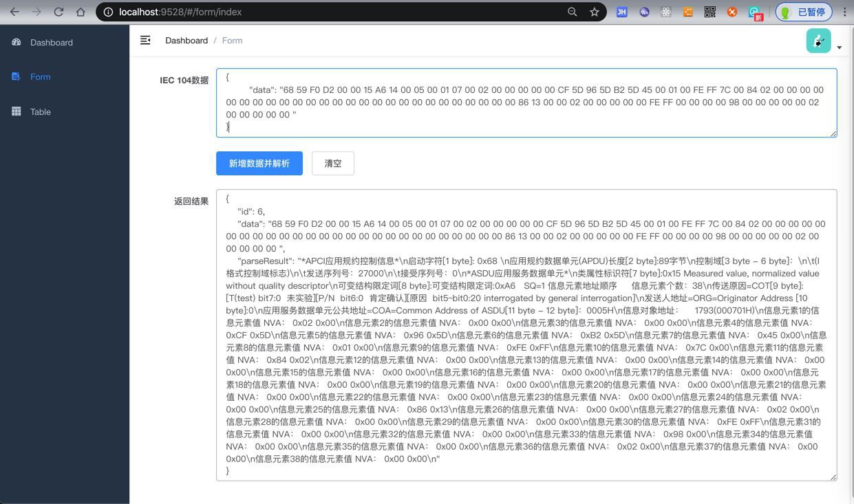Click the resize handle of the 返回结果 textarea
The height and width of the screenshot is (504, 854).
[x=833, y=476]
